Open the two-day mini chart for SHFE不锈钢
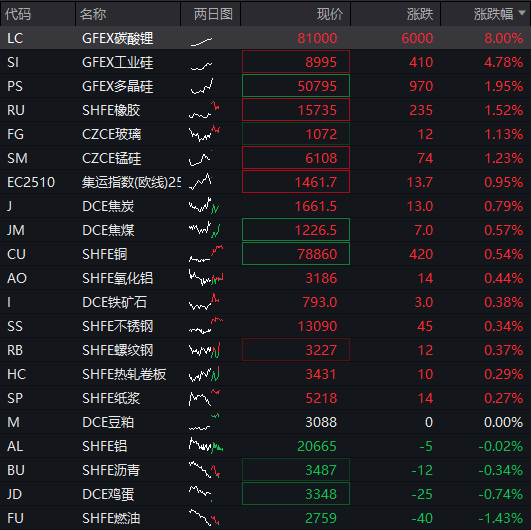The height and width of the screenshot is (530, 531). click(206, 326)
